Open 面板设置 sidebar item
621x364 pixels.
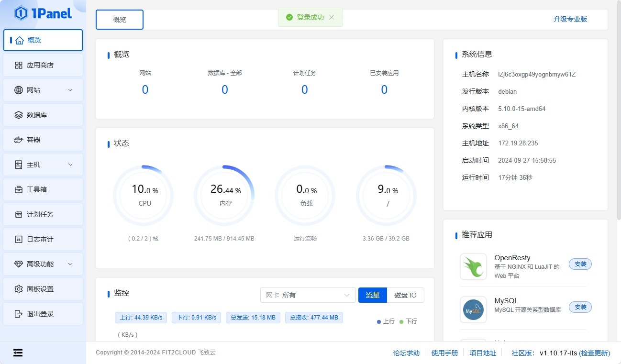coord(43,289)
